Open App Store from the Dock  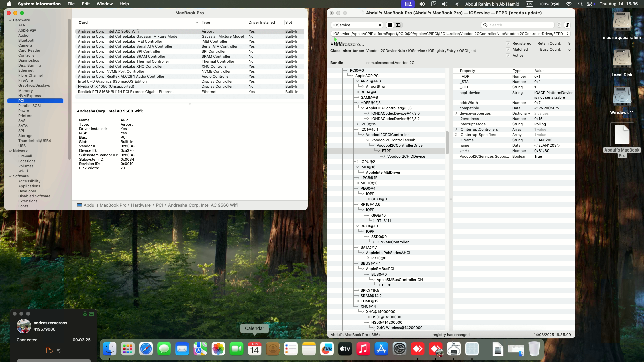pos(381,349)
